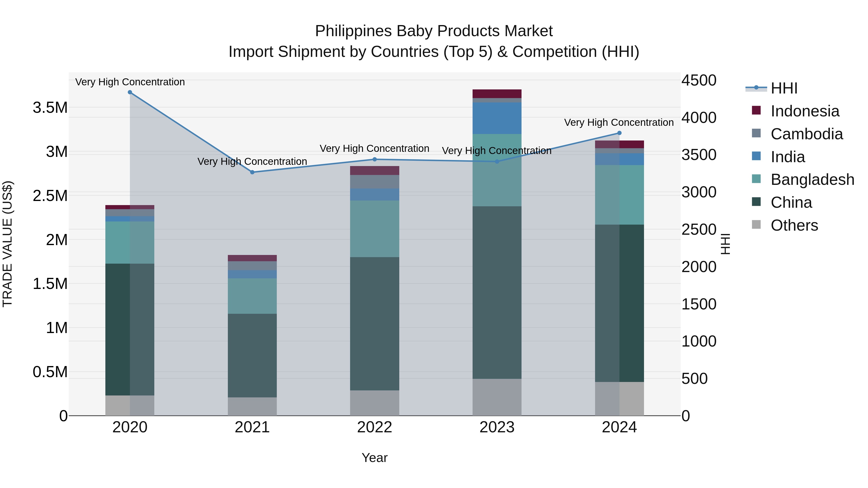Click the 2021 x-axis label
868x488 pixels.
pyautogui.click(x=252, y=427)
